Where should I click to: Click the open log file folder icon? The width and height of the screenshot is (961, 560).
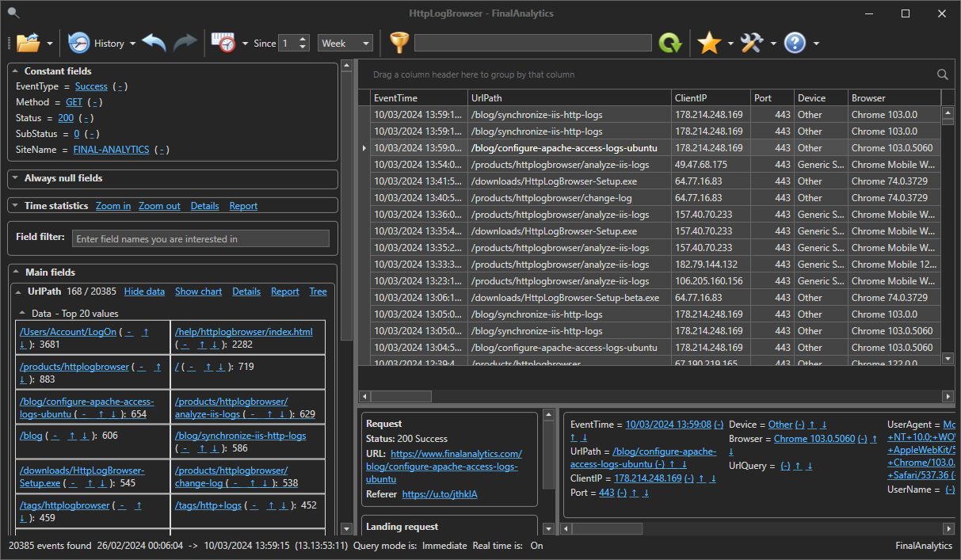point(28,43)
